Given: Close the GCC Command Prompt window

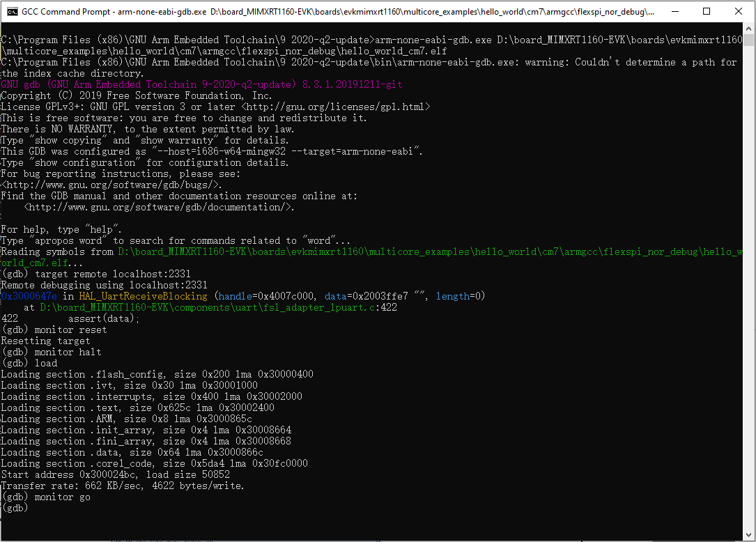Looking at the screenshot, I should (739, 12).
